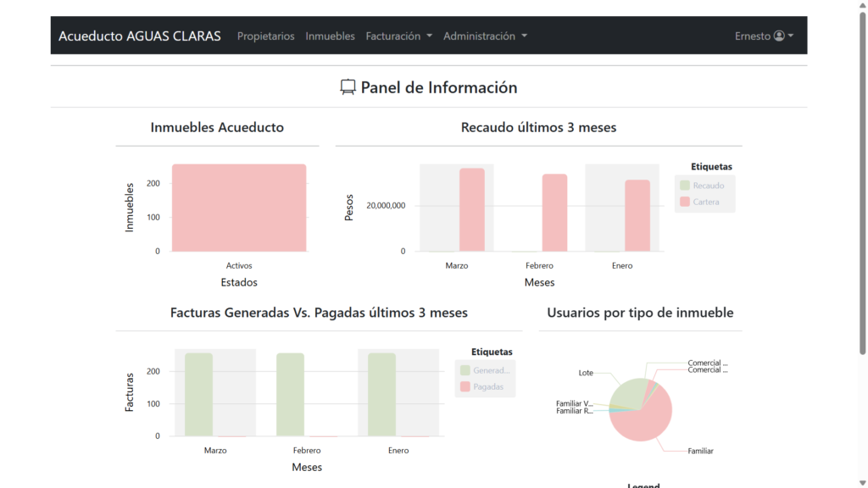Image resolution: width=868 pixels, height=488 pixels.
Task: Click the Acueducto AGUAS CLARAS brand link
Action: pos(140,36)
